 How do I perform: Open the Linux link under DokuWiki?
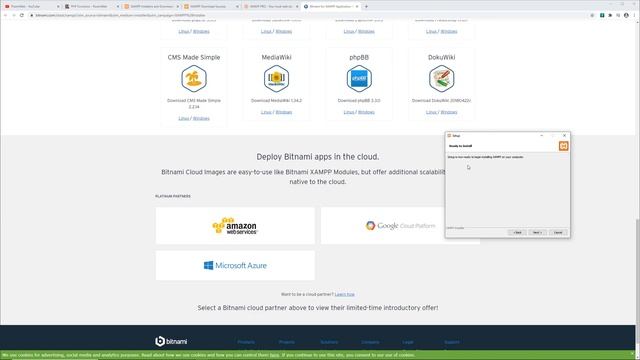pyautogui.click(x=431, y=112)
